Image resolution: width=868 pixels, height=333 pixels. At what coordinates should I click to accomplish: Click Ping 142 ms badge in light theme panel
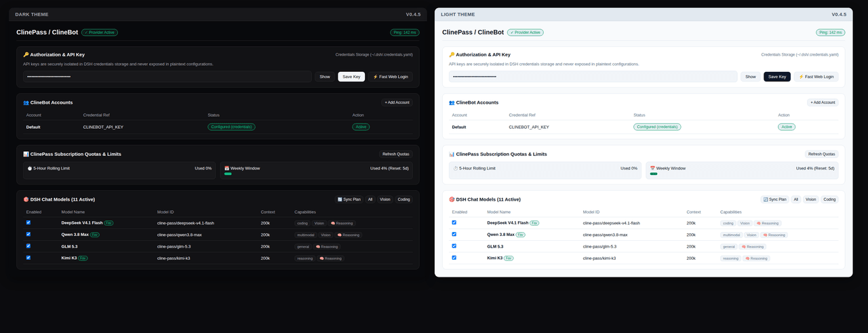831,32
